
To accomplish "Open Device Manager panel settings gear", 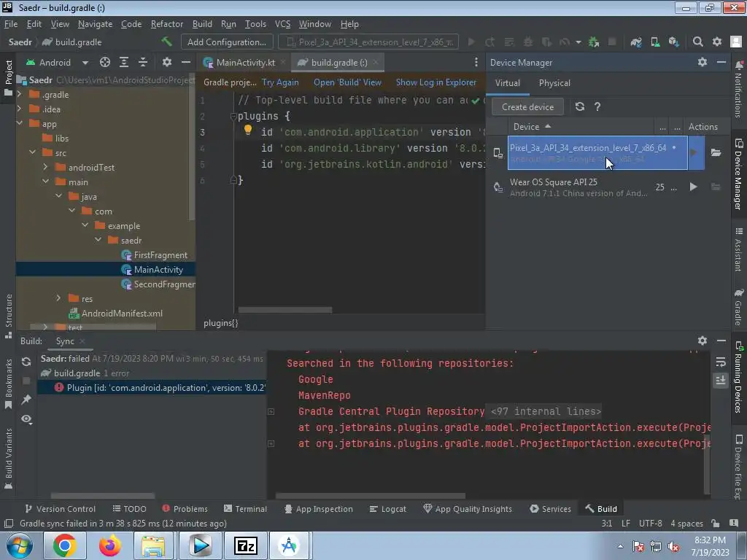I will tap(703, 63).
